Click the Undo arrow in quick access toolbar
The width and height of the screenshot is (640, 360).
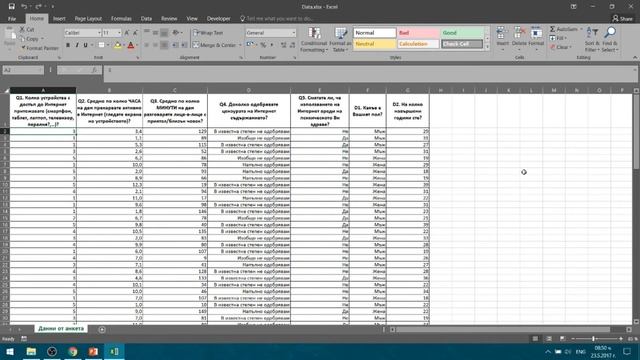(24, 6)
